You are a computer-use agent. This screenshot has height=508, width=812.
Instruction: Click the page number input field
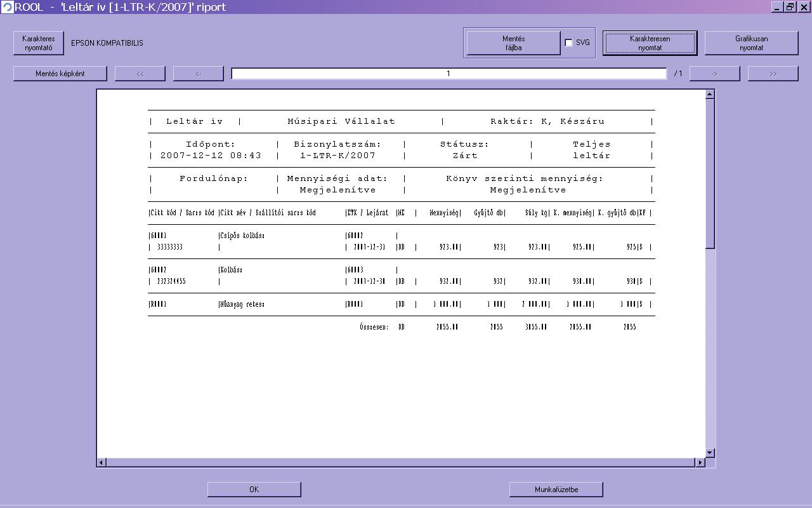click(x=449, y=74)
